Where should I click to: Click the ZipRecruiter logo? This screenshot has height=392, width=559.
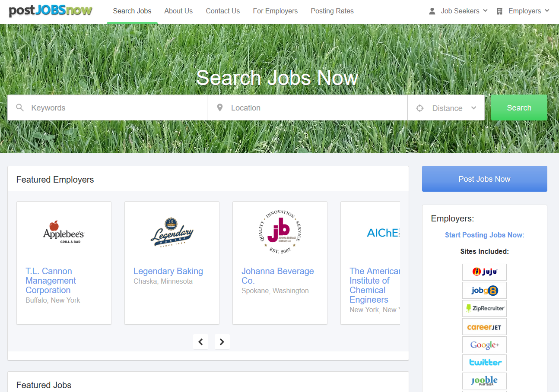484,308
